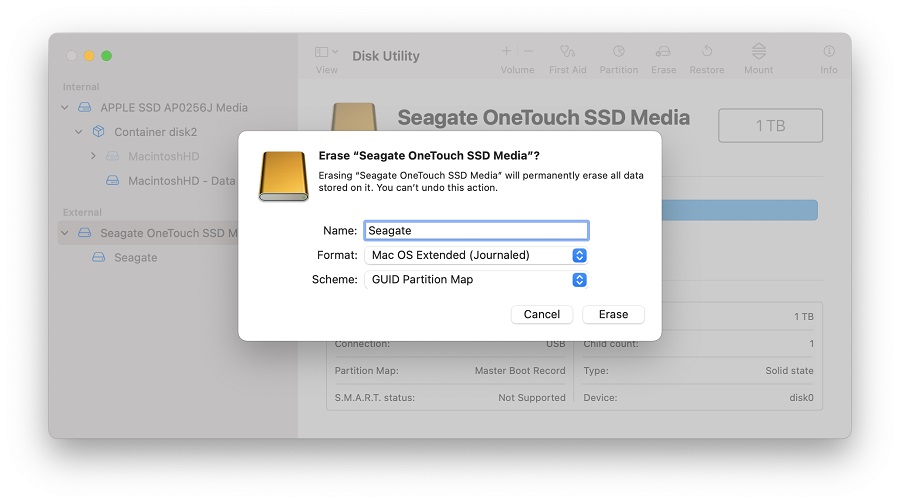Viewport: 900px width, 503px height.
Task: Click the yellow minimize window button
Action: [x=89, y=56]
